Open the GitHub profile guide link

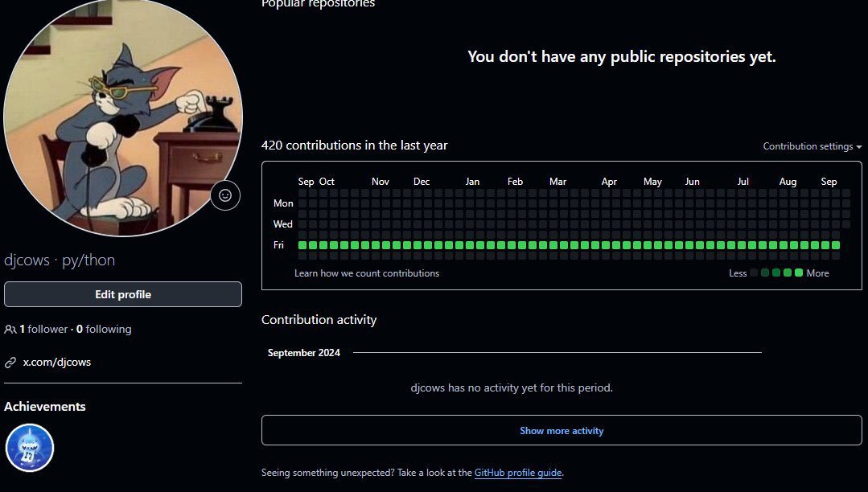(518, 472)
